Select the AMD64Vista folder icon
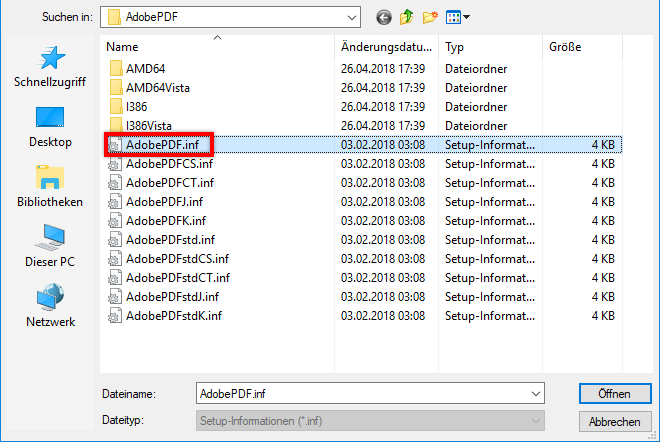 (116, 88)
